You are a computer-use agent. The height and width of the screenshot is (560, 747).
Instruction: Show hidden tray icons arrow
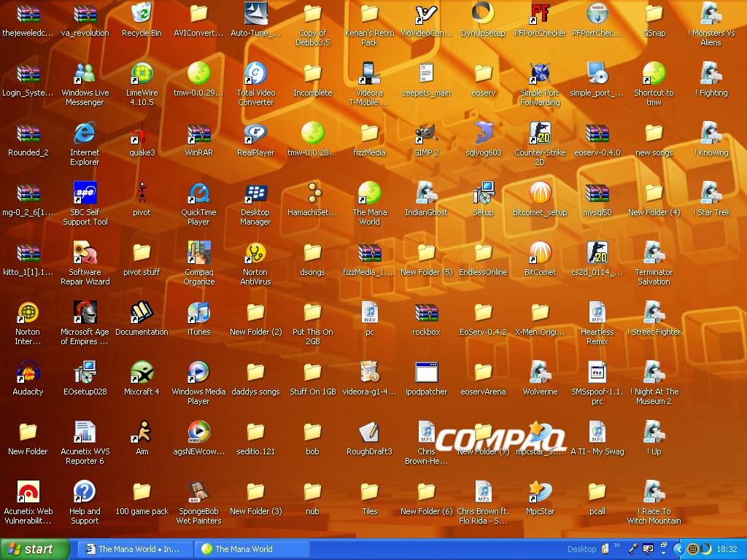click(x=679, y=549)
